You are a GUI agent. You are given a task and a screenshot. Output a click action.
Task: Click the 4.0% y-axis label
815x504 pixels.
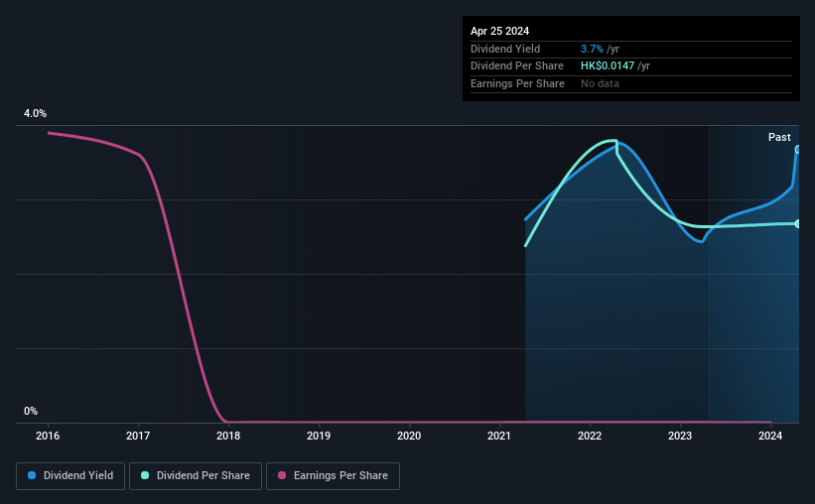36,113
